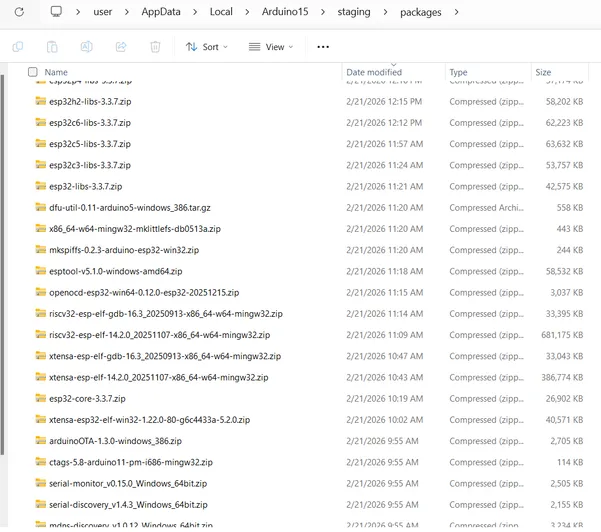Click date 2/21/2026 11:18 AM
The width and height of the screenshot is (601, 532).
[x=384, y=271]
